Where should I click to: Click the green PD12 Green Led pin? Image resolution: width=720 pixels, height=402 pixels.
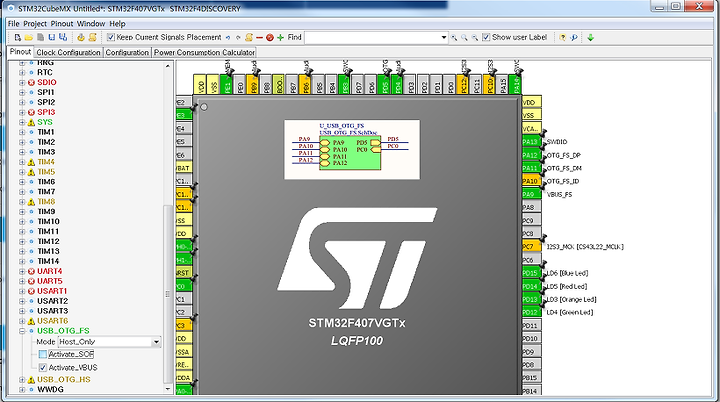(531, 312)
